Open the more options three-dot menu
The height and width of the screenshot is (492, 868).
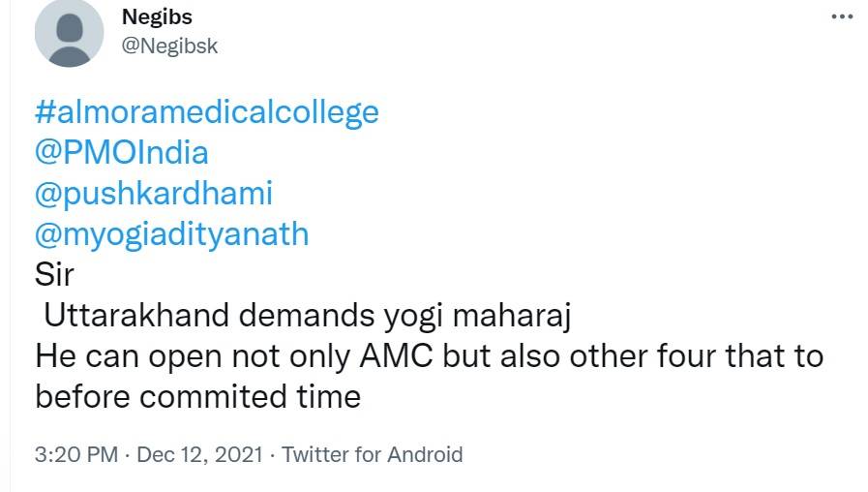[x=842, y=18]
